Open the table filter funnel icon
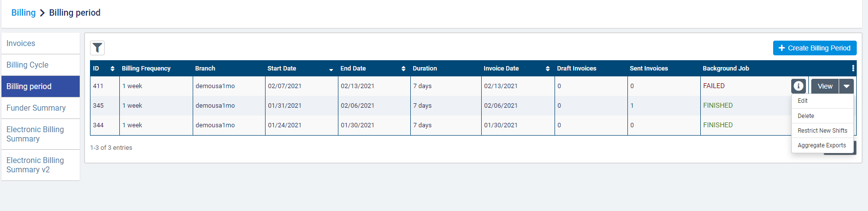This screenshot has height=211, width=868. pos(97,47)
